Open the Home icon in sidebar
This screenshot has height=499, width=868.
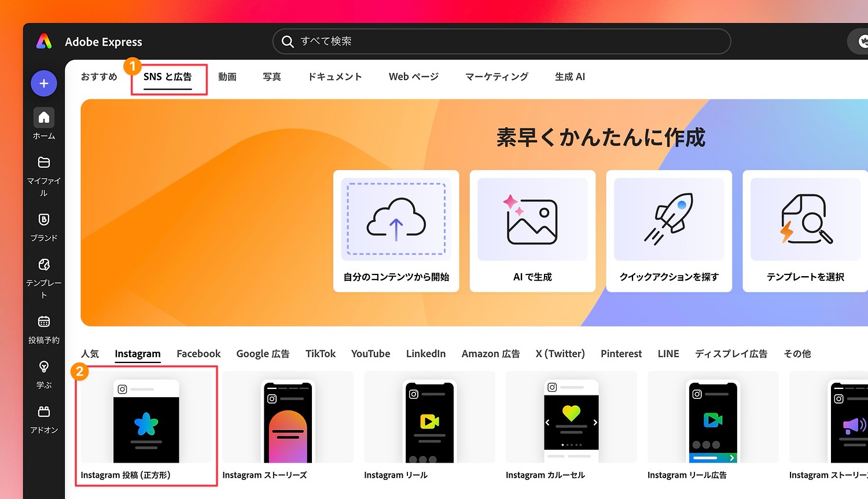pyautogui.click(x=44, y=118)
